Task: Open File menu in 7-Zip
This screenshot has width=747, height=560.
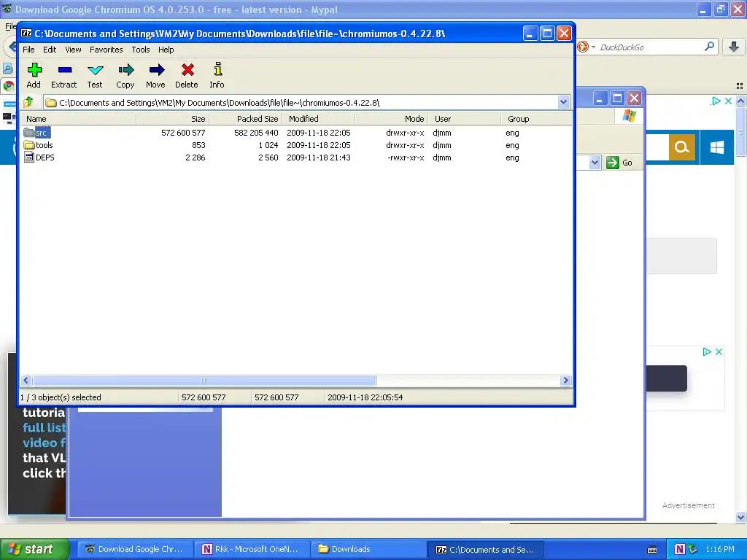Action: pyautogui.click(x=28, y=50)
